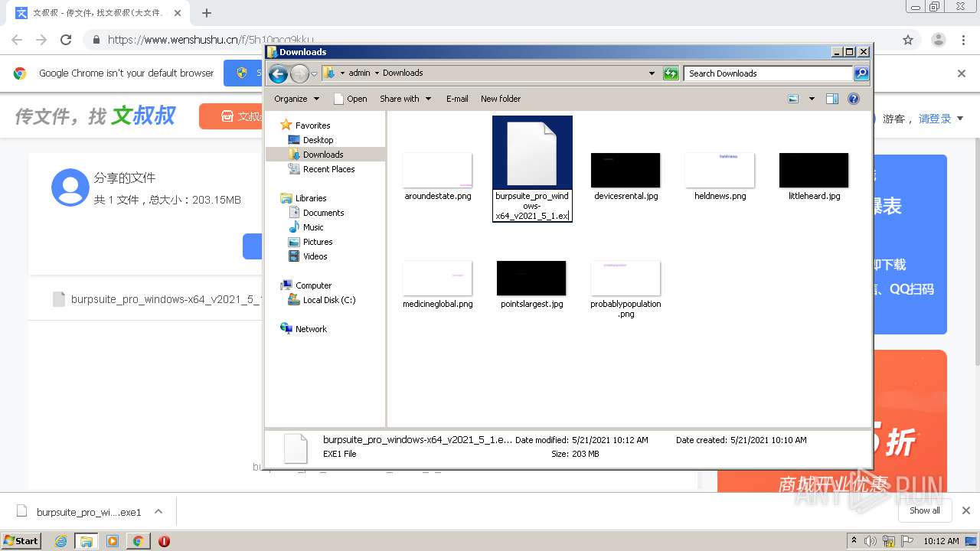Click the burpsuite filename rename text box
980x551 pixels.
click(532, 206)
